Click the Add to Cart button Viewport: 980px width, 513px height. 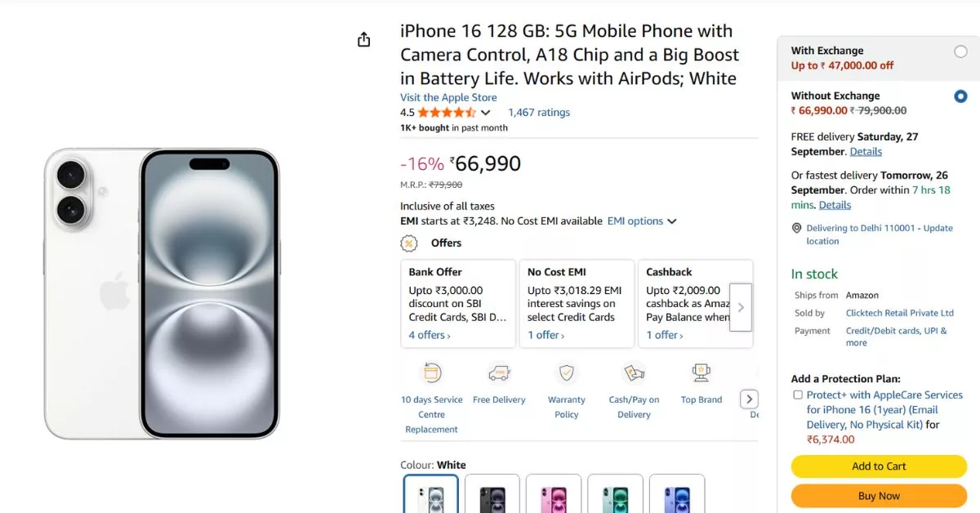click(x=878, y=466)
